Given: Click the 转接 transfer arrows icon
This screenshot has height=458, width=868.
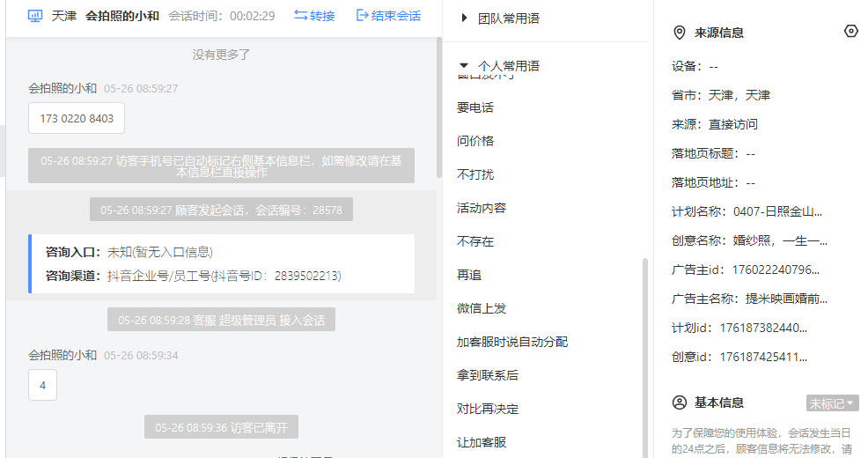Looking at the screenshot, I should coord(300,16).
